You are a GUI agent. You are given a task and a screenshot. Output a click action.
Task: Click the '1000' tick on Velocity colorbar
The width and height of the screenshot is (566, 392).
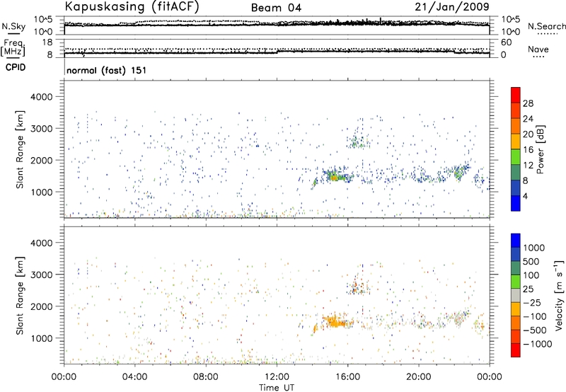pyautogui.click(x=533, y=248)
